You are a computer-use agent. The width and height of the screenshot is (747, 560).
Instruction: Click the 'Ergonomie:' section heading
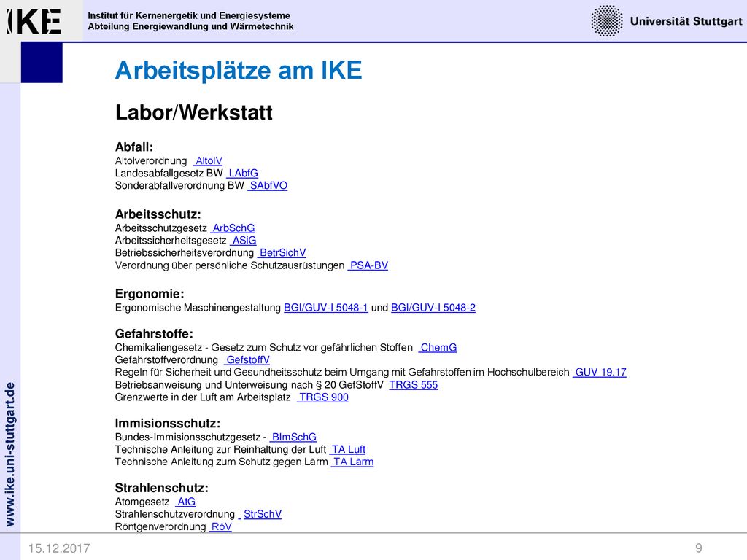149,294
